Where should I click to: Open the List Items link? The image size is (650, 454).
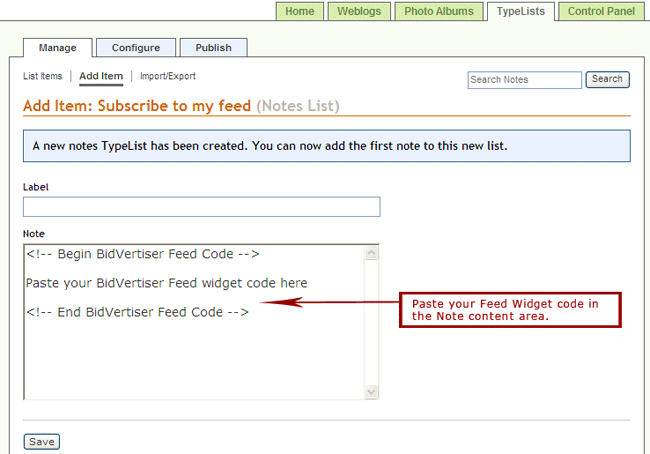pos(42,76)
